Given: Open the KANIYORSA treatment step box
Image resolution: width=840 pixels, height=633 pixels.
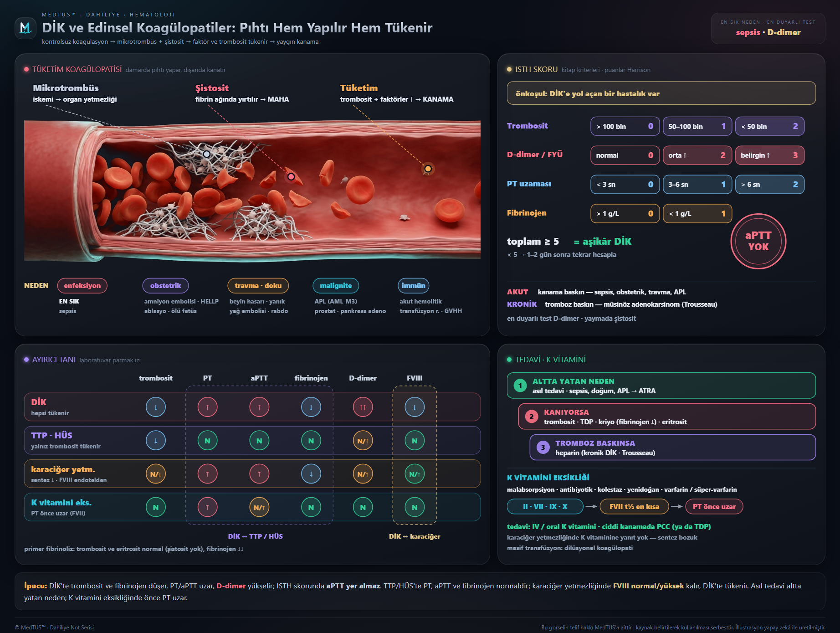Looking at the screenshot, I should pyautogui.click(x=666, y=417).
